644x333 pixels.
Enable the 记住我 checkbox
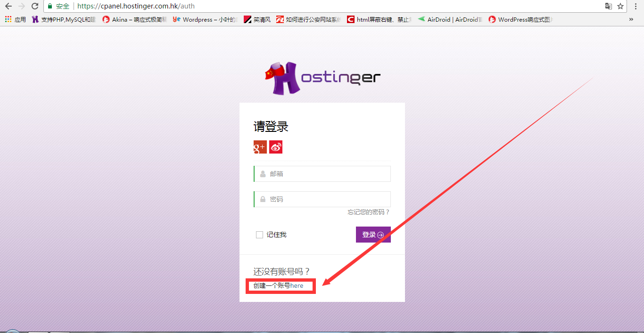(259, 234)
